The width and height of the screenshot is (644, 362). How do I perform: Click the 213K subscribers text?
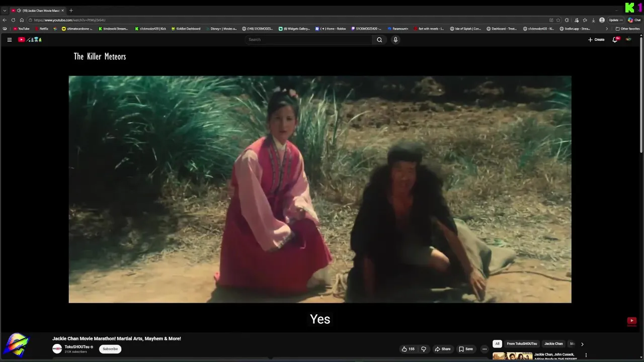click(x=75, y=352)
